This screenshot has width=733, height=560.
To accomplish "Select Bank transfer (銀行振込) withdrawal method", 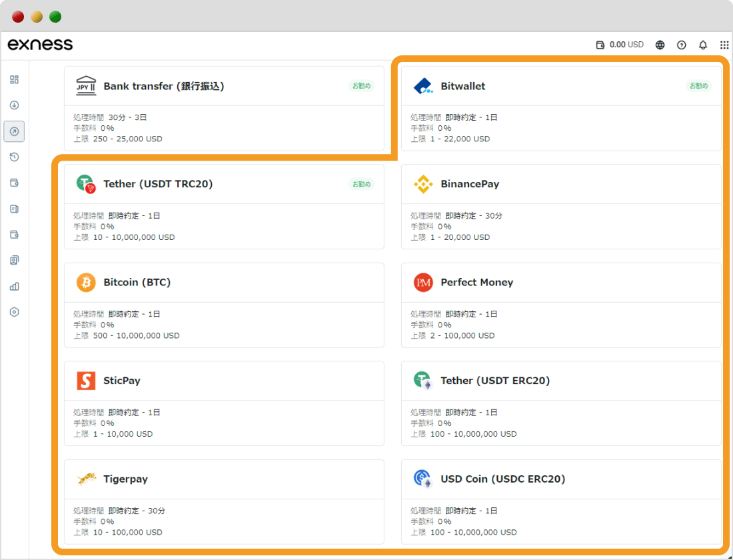I will click(164, 86).
